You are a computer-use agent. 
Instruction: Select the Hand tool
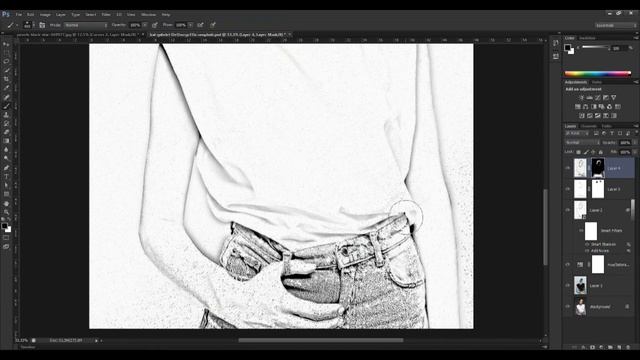tap(6, 203)
